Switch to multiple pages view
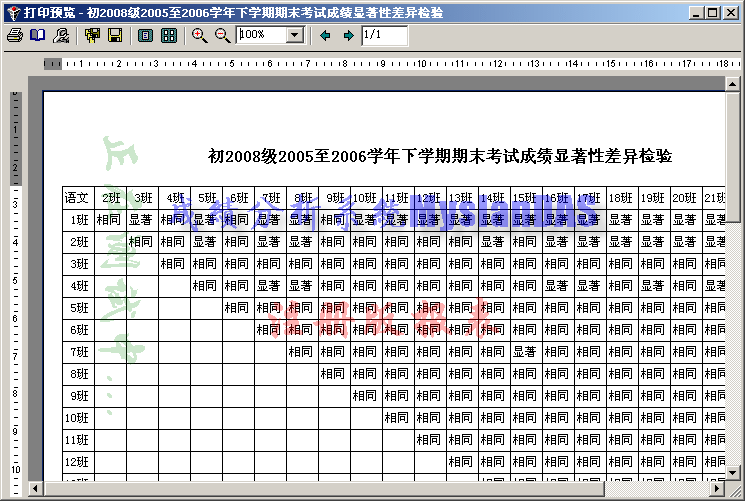The width and height of the screenshot is (745, 501). click(169, 35)
